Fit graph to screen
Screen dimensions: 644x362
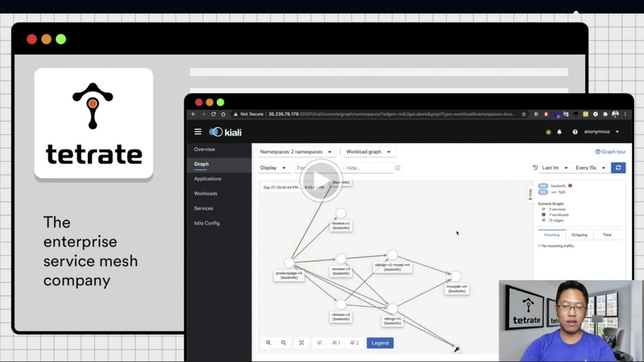(x=301, y=343)
